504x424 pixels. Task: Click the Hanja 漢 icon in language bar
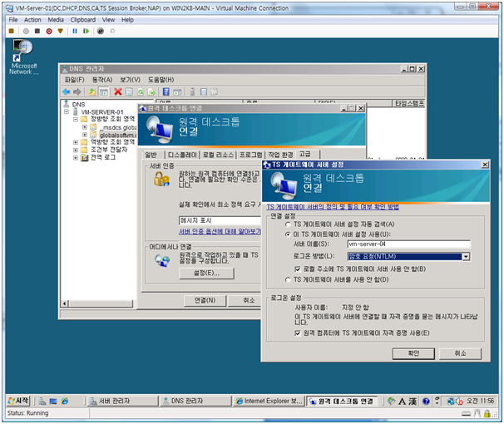point(413,401)
